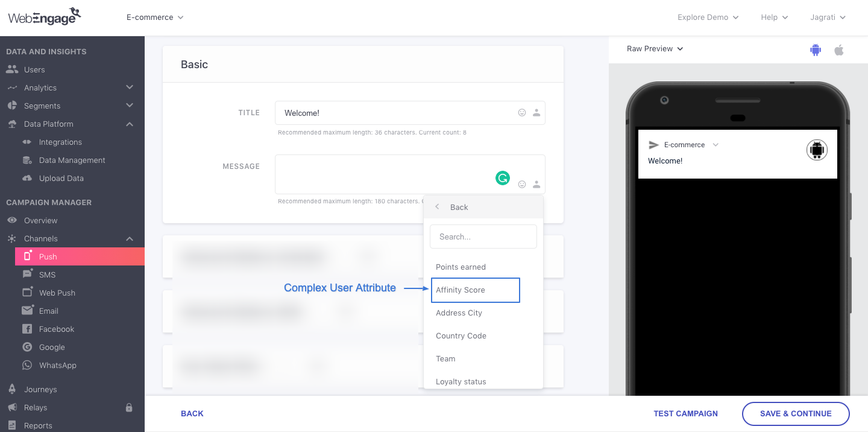Viewport: 868px width, 432px height.
Task: Click the Relays lock icon
Action: point(129,407)
